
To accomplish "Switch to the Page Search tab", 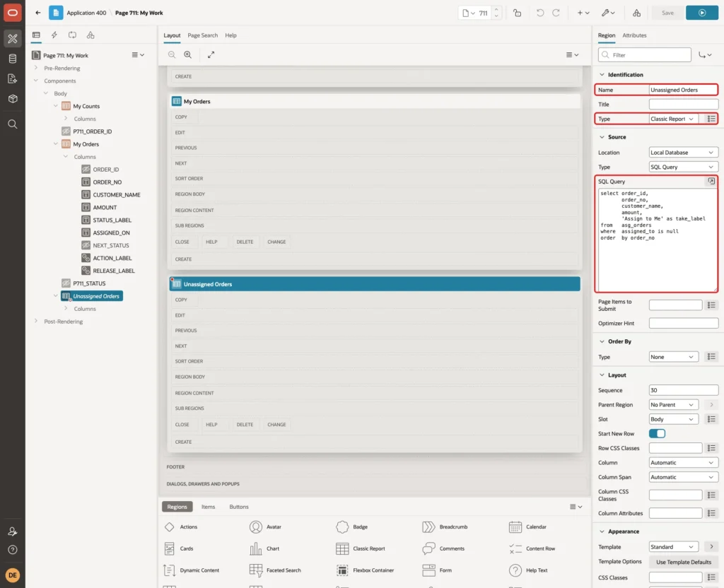I will coord(202,35).
